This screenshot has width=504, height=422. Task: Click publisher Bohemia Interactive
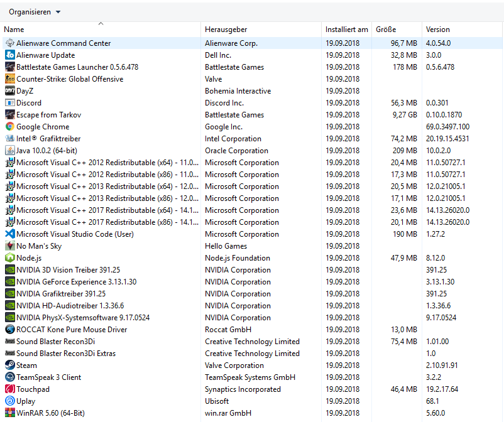[x=238, y=91]
